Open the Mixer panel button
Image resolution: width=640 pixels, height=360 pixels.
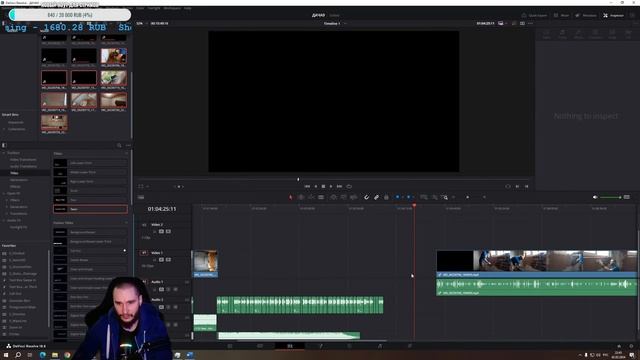pos(561,15)
